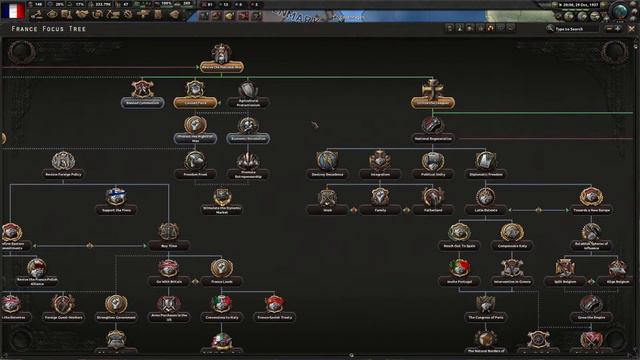
Task: Select the Grow the Empire focus
Action: 591,309
